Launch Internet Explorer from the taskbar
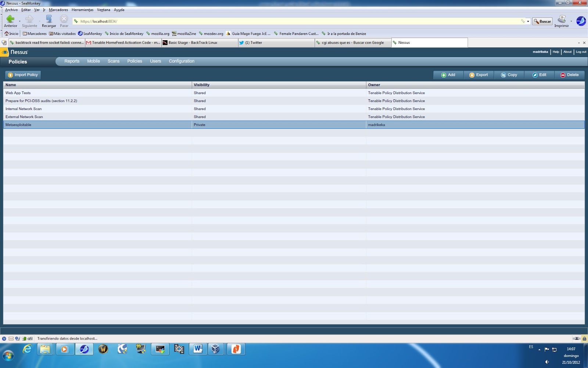Screen dimensions: 588x368 point(27,349)
